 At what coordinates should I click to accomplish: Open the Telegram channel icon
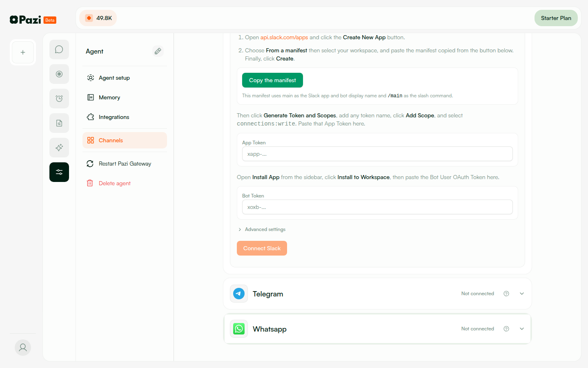(238, 293)
